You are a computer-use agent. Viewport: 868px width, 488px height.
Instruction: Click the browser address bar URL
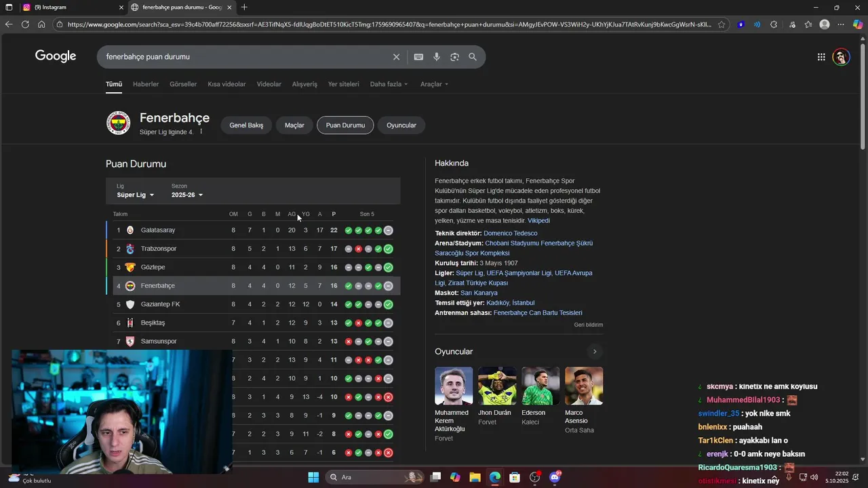389,24
